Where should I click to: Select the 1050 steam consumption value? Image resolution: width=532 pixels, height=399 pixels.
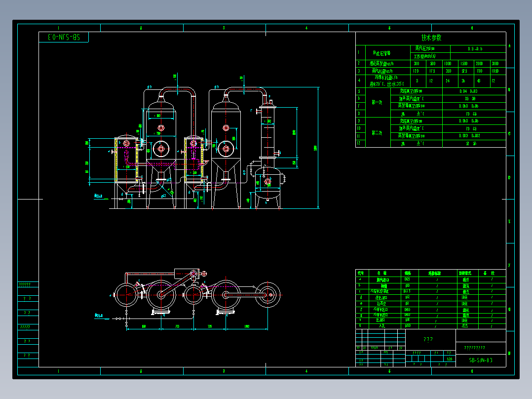coord(495,71)
